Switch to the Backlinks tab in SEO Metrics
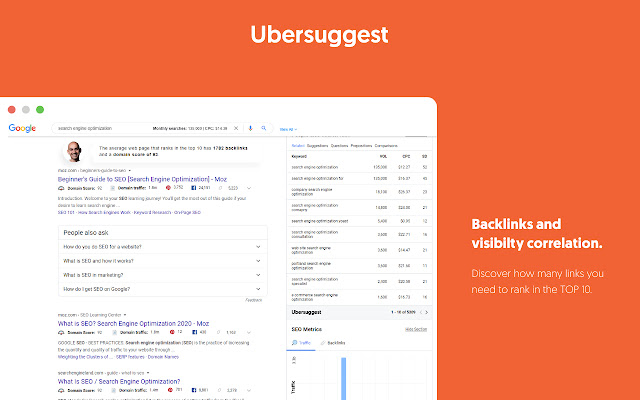The image size is (640, 400). (x=333, y=343)
